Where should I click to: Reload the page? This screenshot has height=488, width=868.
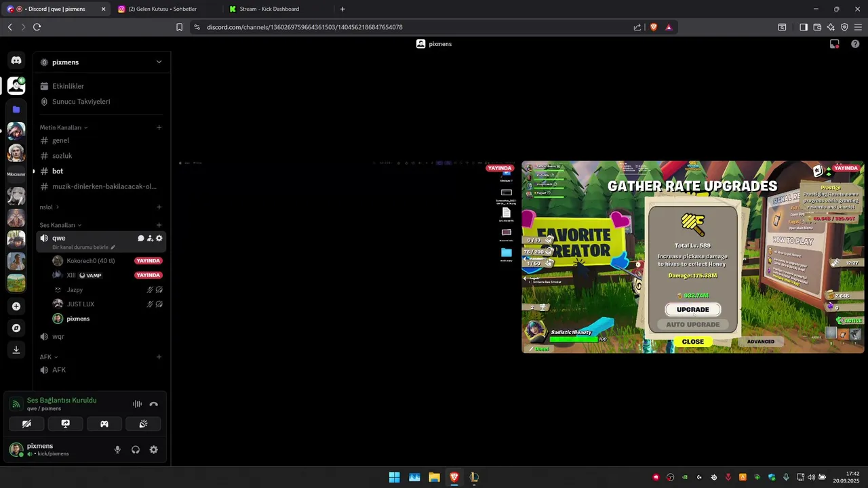pos(37,27)
